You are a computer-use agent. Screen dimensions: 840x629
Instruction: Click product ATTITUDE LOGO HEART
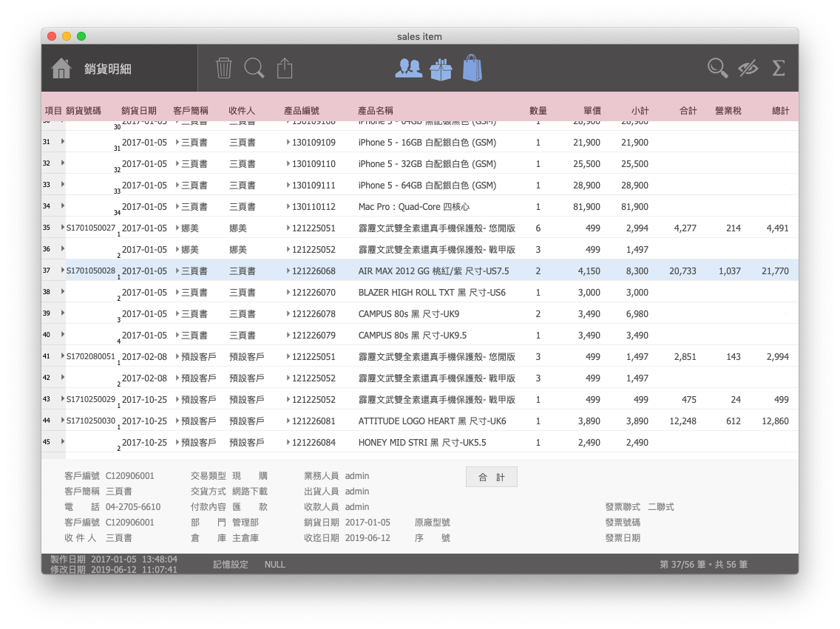(432, 421)
